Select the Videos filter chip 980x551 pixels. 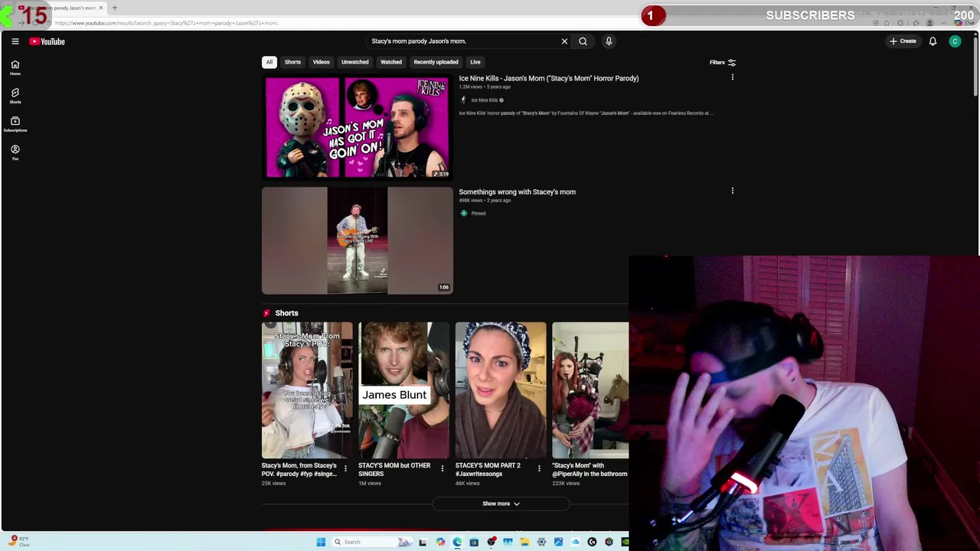(x=321, y=62)
